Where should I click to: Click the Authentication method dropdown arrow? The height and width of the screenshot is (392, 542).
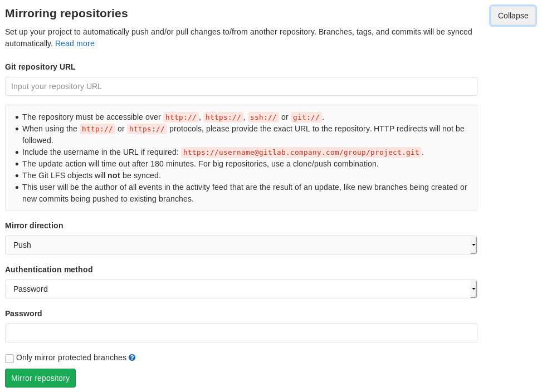[473, 289]
